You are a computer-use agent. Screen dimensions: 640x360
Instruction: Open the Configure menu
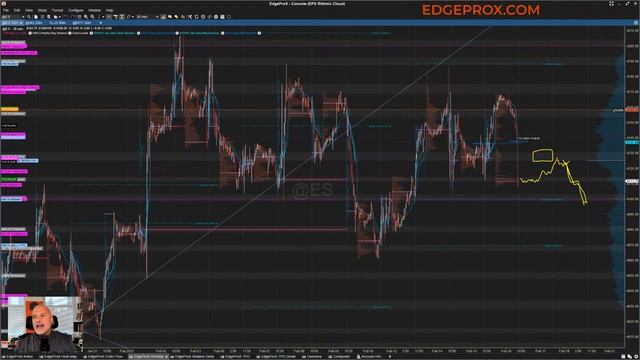(76, 10)
